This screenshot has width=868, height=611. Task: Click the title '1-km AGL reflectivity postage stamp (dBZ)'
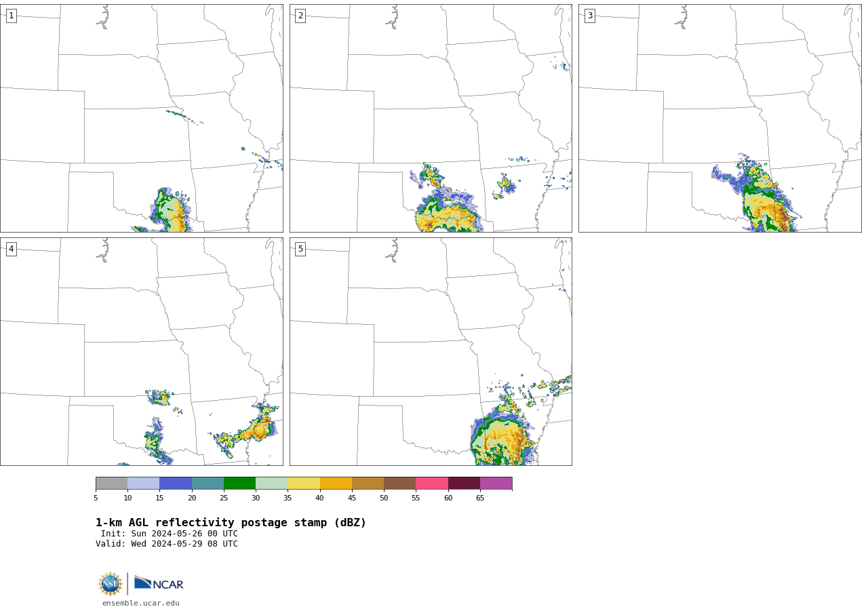point(231,523)
